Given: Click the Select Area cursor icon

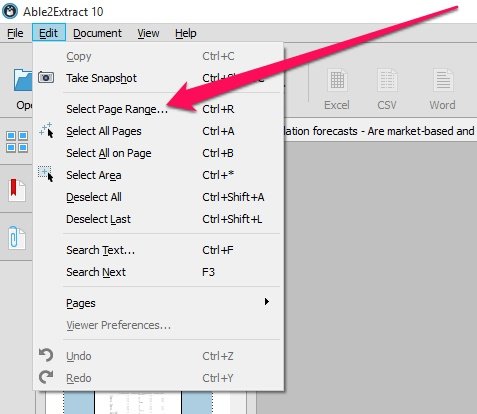Looking at the screenshot, I should click(46, 175).
